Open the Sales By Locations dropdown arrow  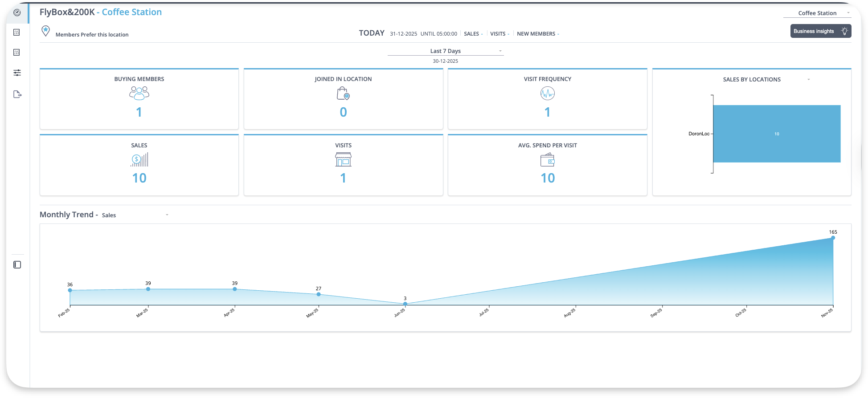[808, 80]
